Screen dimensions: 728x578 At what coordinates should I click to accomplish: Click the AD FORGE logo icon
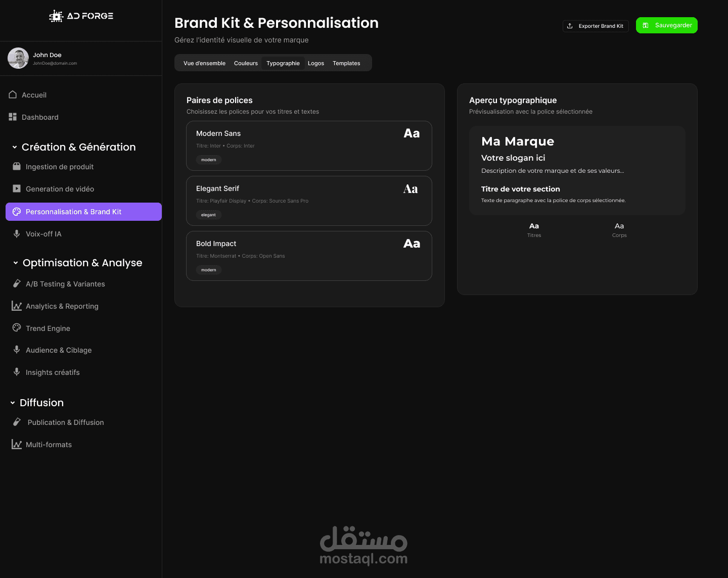[56, 17]
